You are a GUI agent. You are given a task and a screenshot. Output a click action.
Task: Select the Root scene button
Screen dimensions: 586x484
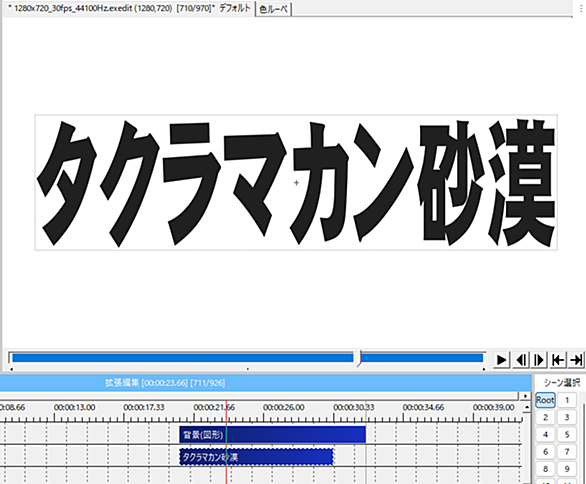click(x=545, y=400)
